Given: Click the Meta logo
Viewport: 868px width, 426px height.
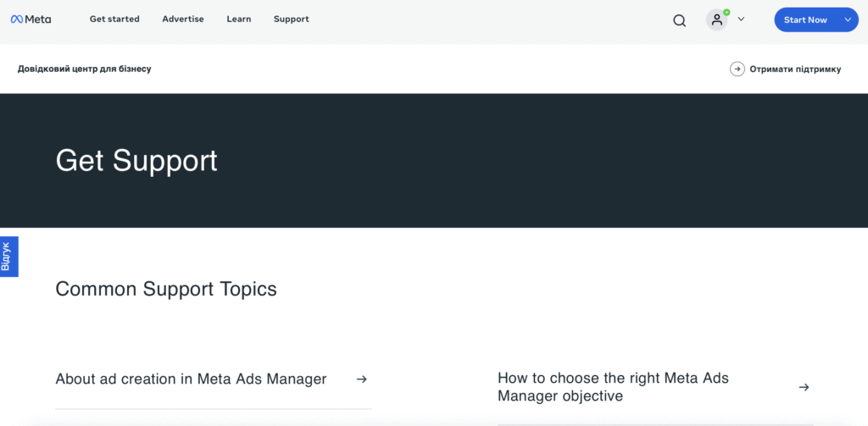Looking at the screenshot, I should [x=31, y=19].
